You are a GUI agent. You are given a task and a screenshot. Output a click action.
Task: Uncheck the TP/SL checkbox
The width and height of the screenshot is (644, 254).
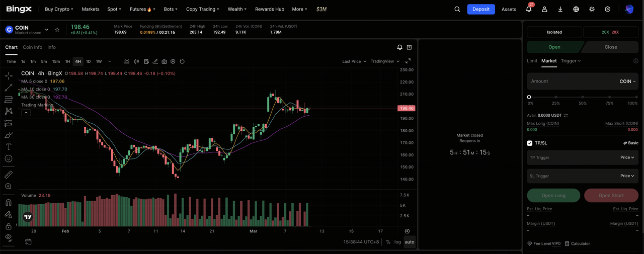[530, 143]
